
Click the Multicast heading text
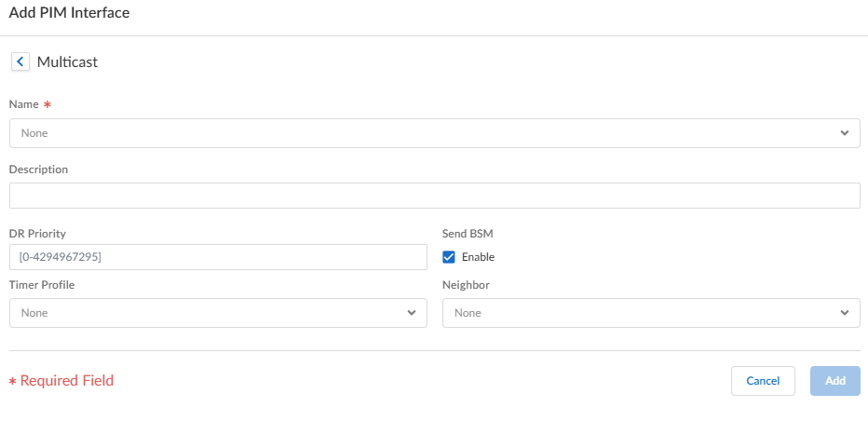tap(67, 62)
